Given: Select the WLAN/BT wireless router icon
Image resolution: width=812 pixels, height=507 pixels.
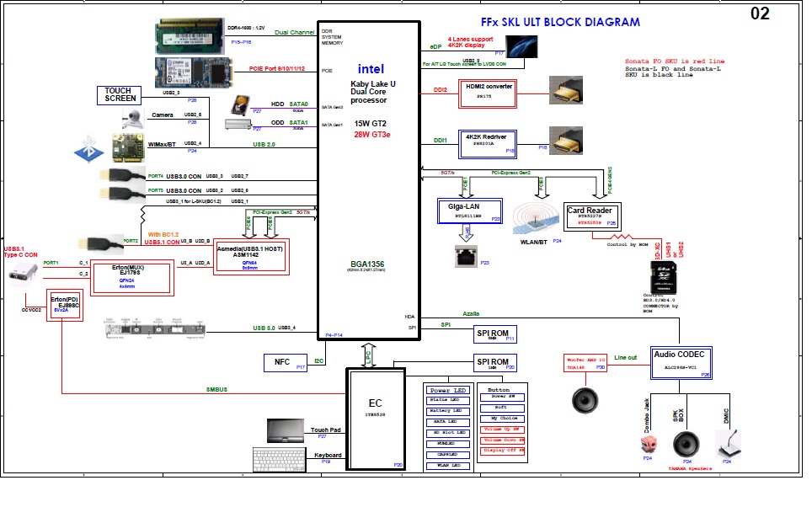Looking at the screenshot, I should pyautogui.click(x=536, y=218).
